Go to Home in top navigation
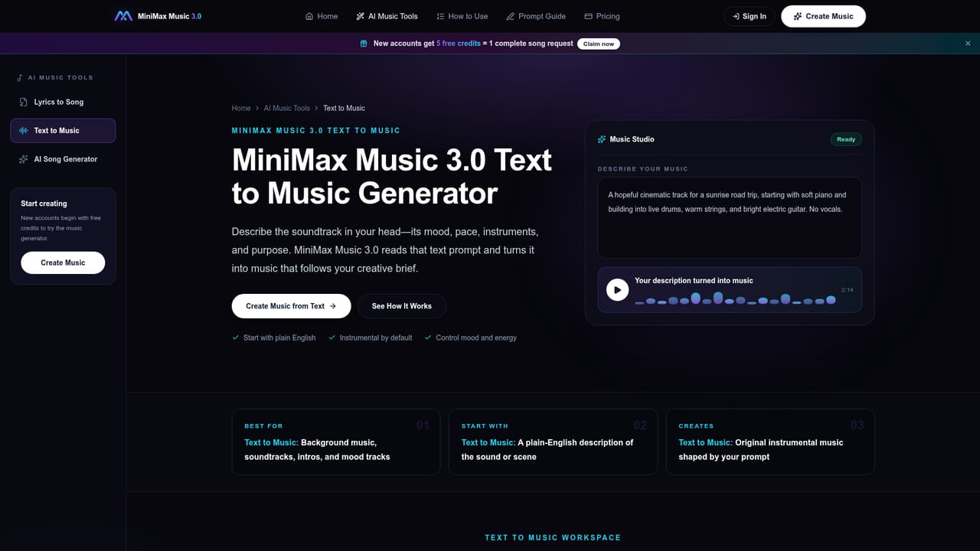Image resolution: width=980 pixels, height=551 pixels. point(322,16)
